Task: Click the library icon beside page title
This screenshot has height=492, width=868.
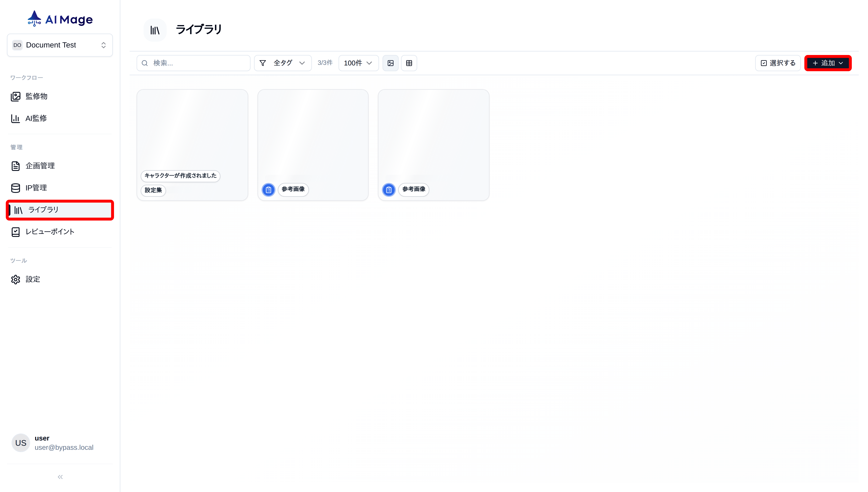Action: (x=155, y=30)
